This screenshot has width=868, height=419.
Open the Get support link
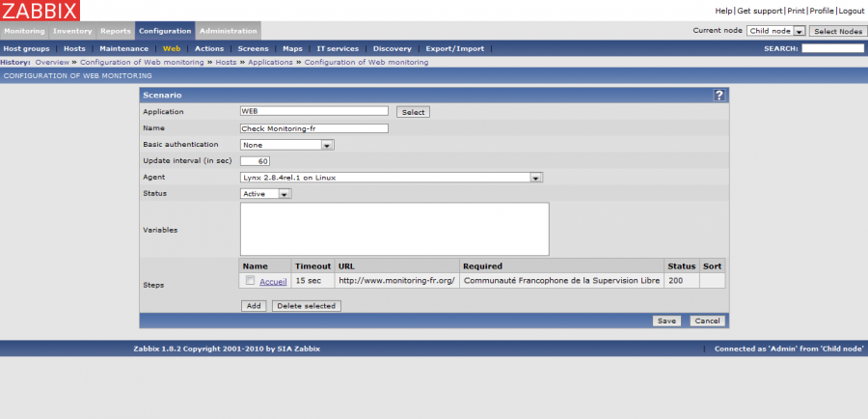[760, 11]
